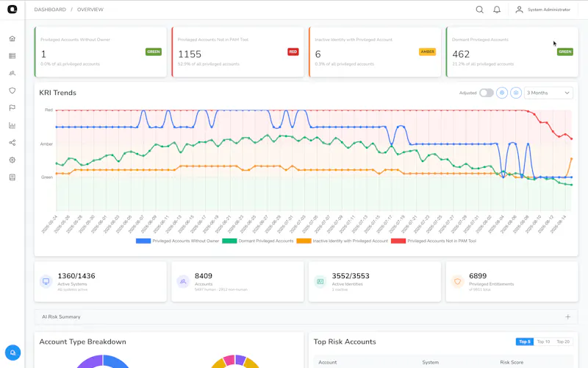Click the OVERVIEW breadcrumb

pyautogui.click(x=90, y=10)
